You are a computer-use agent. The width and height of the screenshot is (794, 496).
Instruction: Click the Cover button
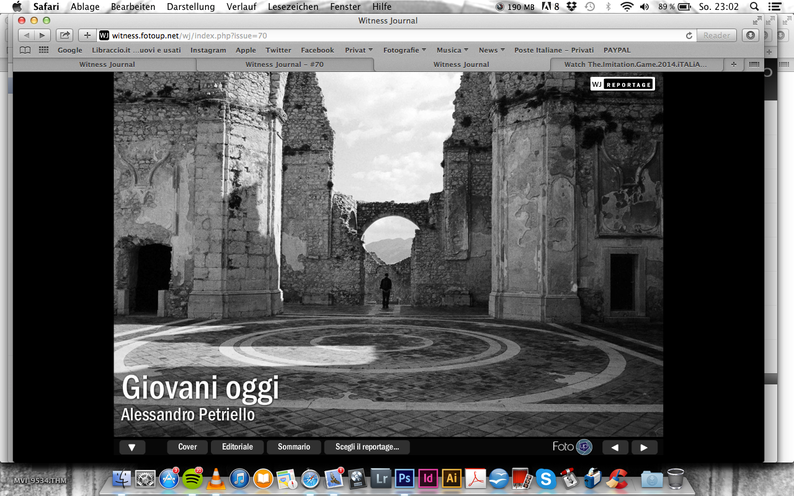187,447
